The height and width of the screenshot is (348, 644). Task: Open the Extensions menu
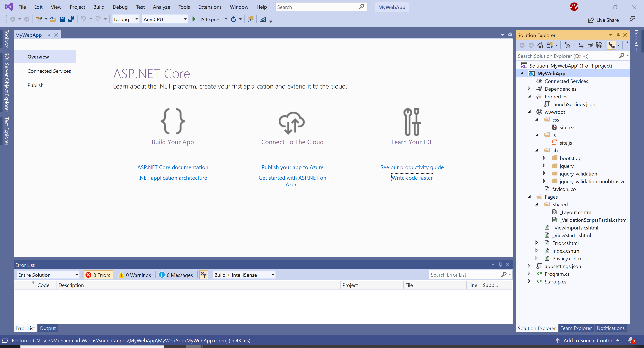tap(209, 7)
